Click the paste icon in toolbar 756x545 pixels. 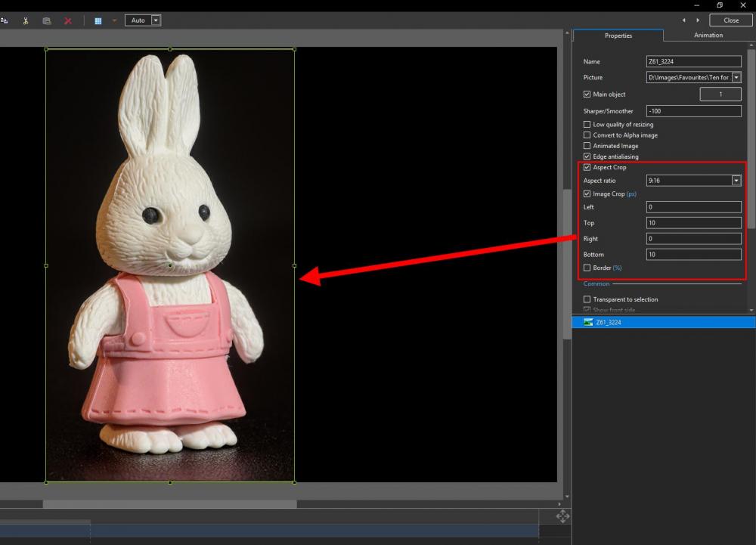tap(47, 20)
